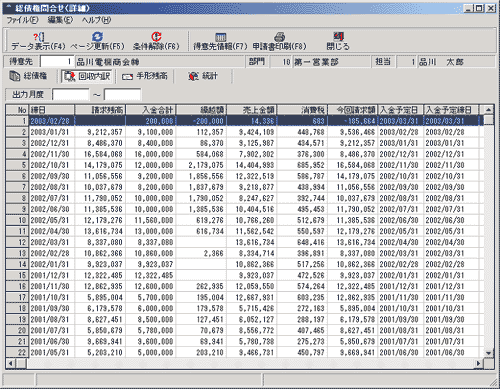Click the 繰越額 cell 70,679
The height and width of the screenshot is (389, 500).
201,330
